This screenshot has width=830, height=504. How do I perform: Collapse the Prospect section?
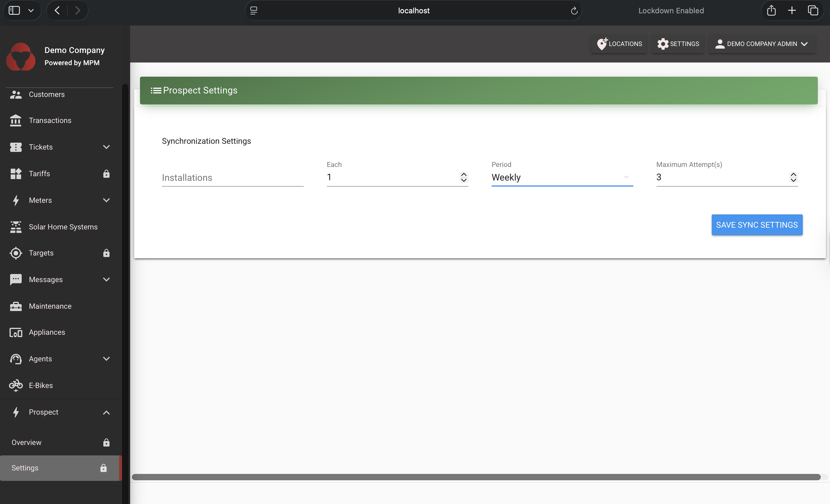click(106, 412)
